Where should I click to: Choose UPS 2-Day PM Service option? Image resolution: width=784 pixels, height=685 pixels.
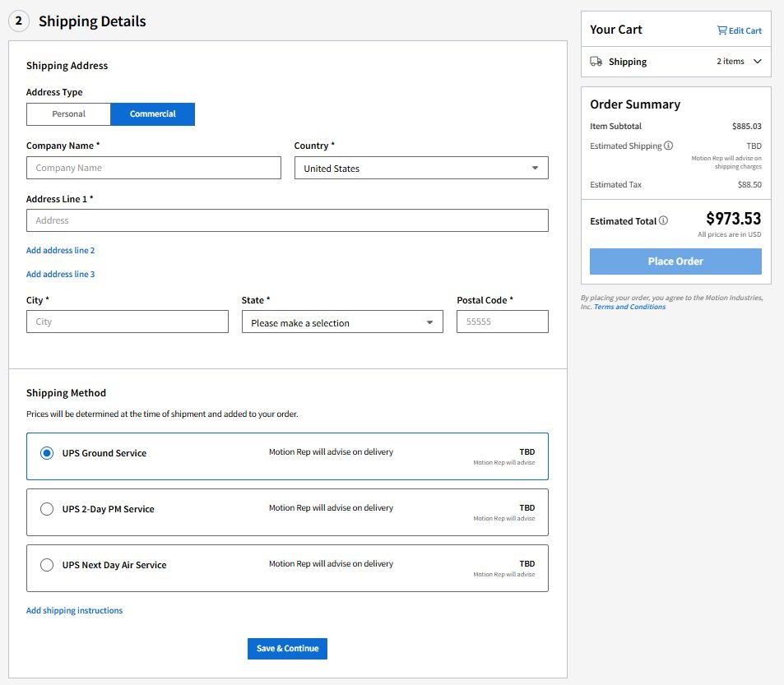coord(47,509)
